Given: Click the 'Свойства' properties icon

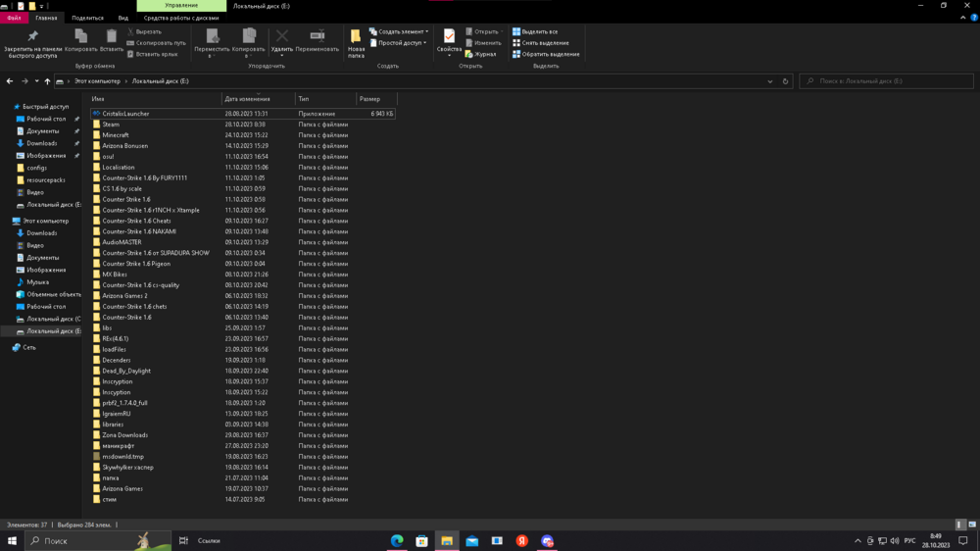Looking at the screenshot, I should (x=449, y=37).
